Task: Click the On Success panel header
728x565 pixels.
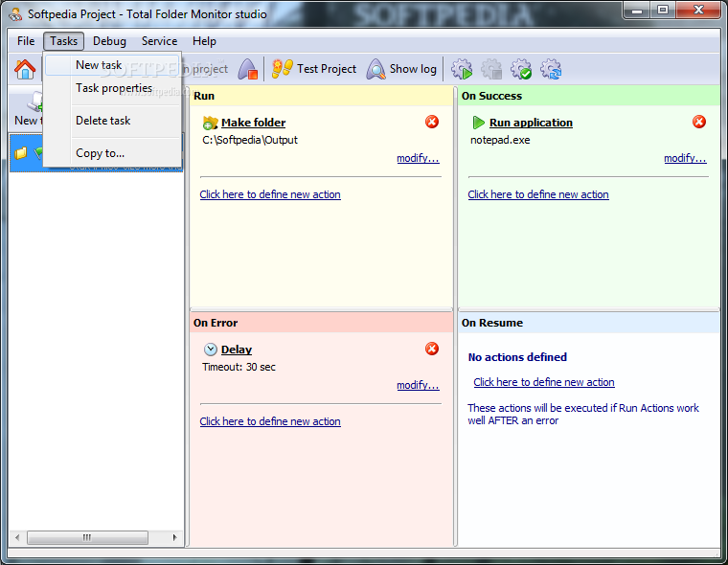Action: (x=589, y=96)
